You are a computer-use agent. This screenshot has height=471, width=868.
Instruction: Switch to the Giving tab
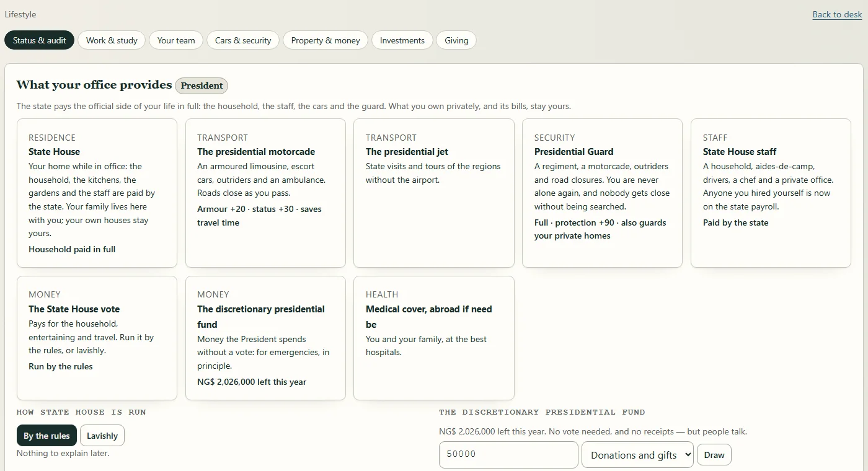pyautogui.click(x=456, y=40)
